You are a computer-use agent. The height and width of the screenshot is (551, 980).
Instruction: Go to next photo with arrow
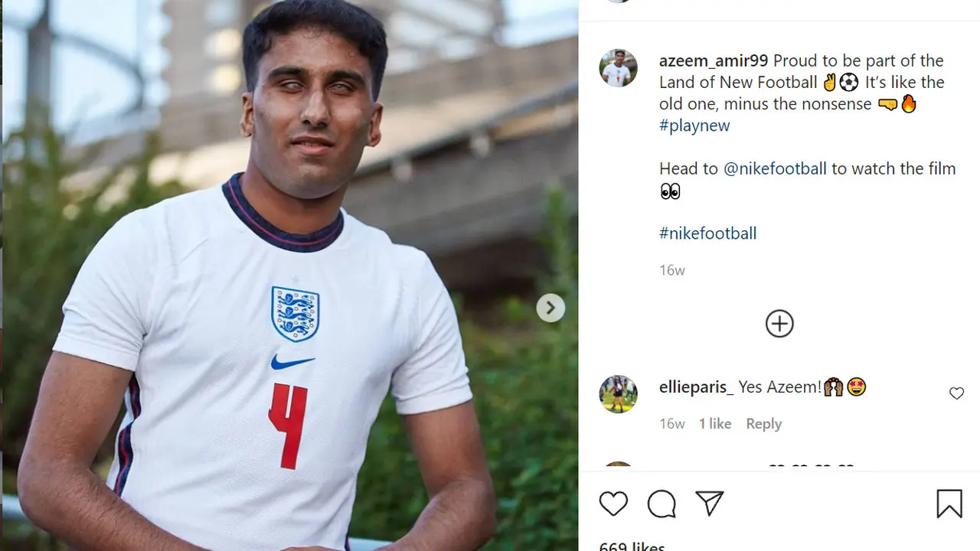tap(550, 308)
